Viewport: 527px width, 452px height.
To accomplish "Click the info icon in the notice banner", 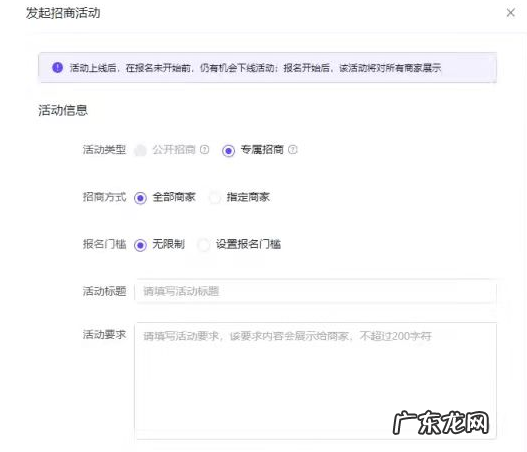I will 57,68.
